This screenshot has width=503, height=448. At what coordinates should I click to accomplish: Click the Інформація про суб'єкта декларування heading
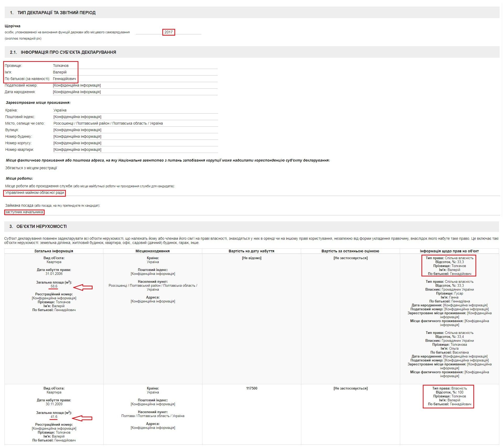tap(68, 52)
